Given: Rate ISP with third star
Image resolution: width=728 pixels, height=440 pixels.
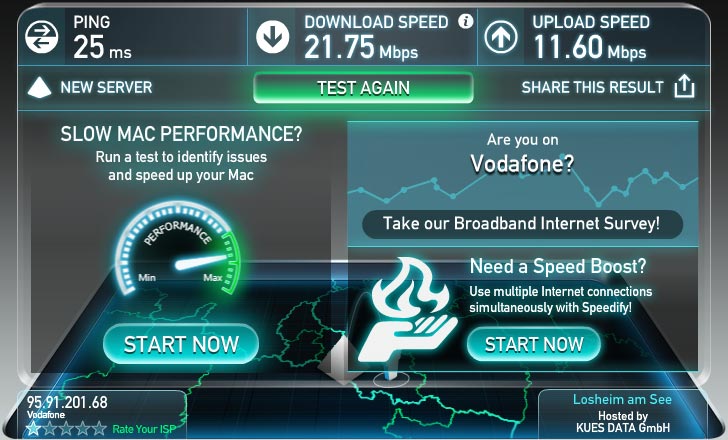Looking at the screenshot, I should (66, 428).
